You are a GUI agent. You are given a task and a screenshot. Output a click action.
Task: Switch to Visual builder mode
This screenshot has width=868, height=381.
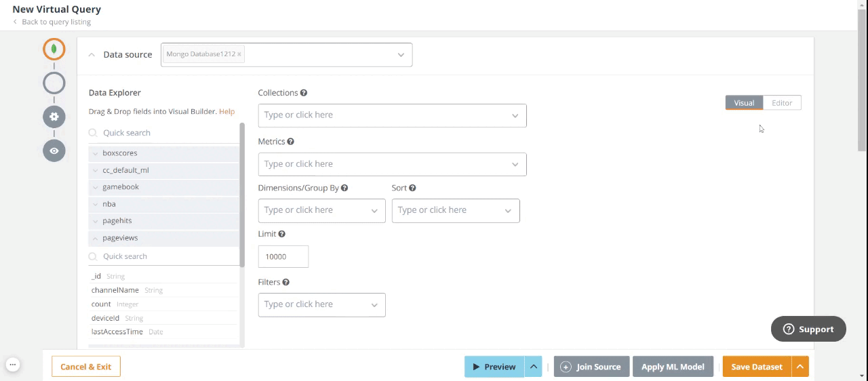(x=744, y=103)
